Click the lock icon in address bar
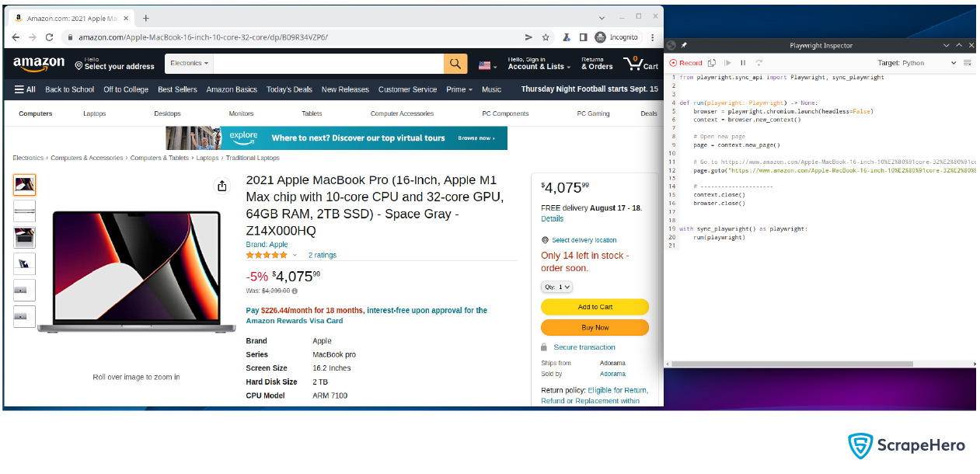Screen dimensions: 980x474 [70, 37]
